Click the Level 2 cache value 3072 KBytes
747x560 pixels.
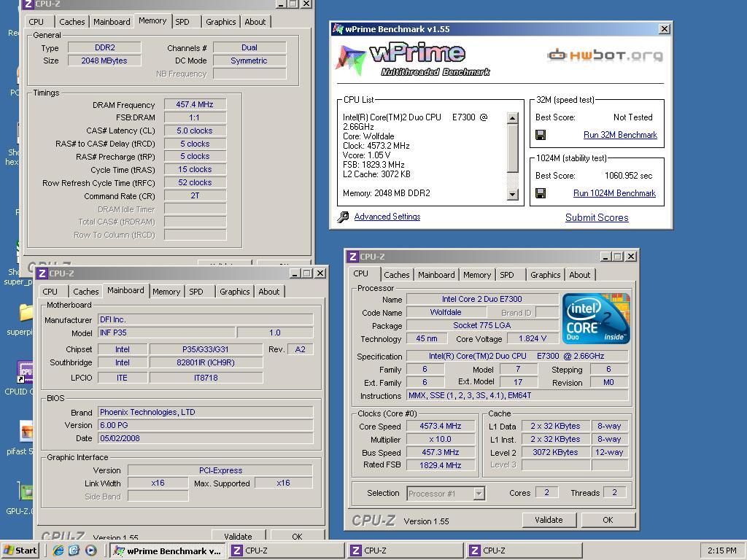point(555,452)
